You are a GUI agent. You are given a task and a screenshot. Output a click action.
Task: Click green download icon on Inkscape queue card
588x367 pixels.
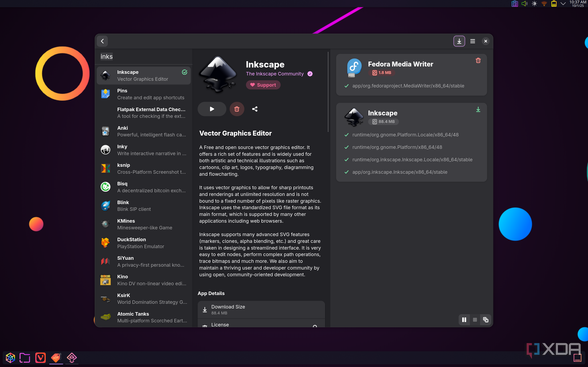click(x=478, y=109)
